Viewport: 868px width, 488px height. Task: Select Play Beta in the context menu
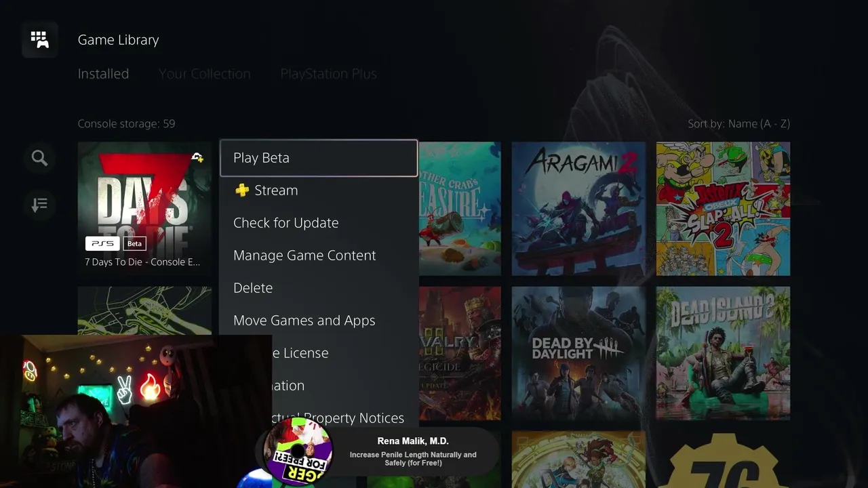tap(319, 158)
